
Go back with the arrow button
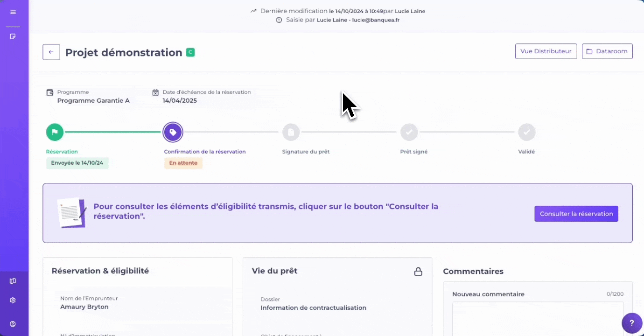pyautogui.click(x=51, y=52)
